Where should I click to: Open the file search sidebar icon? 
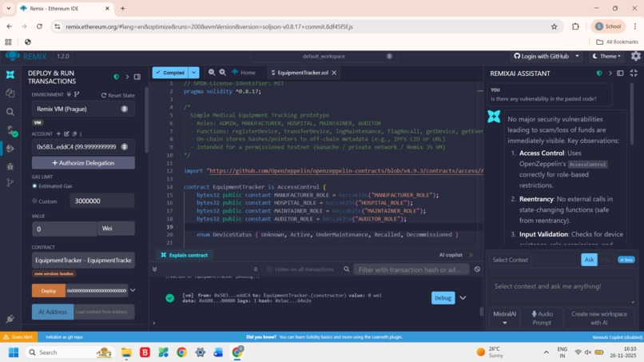point(10,112)
